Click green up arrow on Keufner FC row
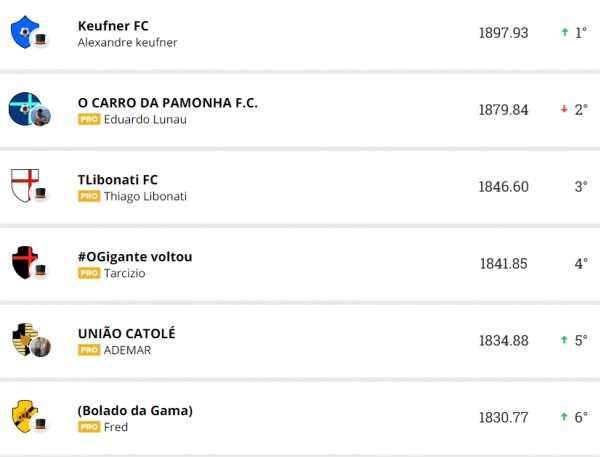 565,33
